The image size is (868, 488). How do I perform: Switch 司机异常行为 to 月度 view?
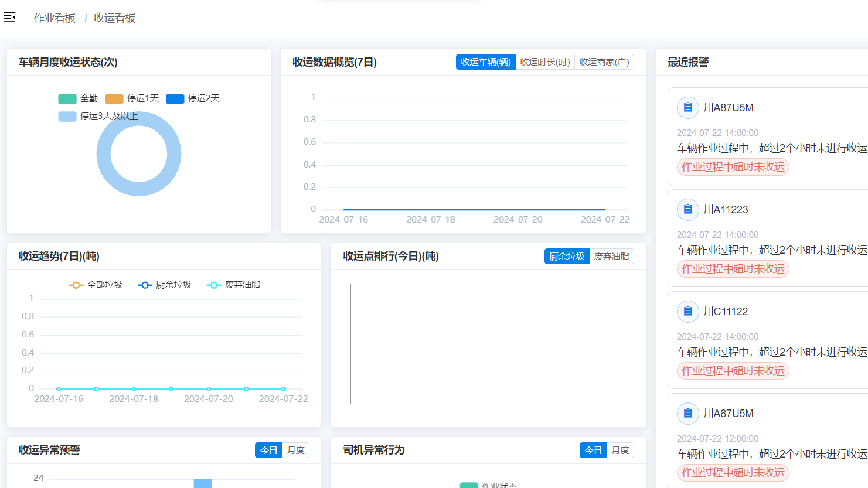point(620,451)
